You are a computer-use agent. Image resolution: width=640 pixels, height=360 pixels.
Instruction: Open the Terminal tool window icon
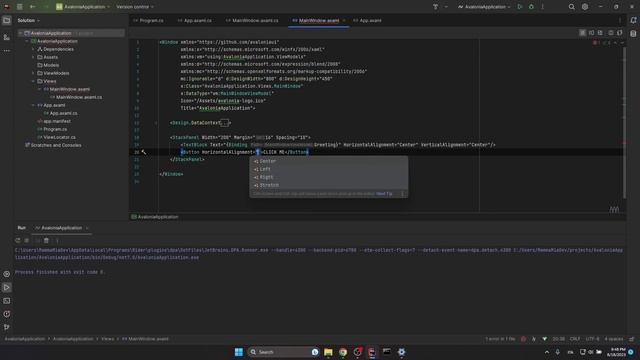click(7, 301)
